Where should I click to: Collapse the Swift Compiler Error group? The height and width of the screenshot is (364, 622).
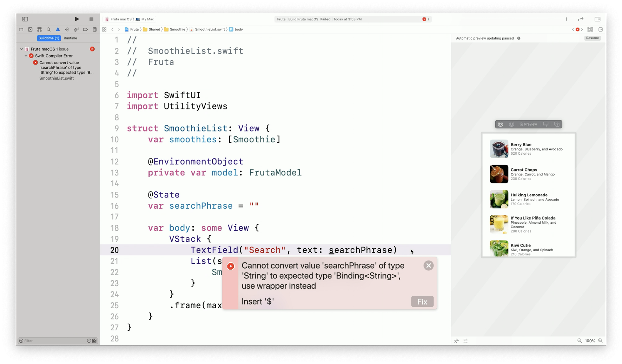tap(26, 56)
